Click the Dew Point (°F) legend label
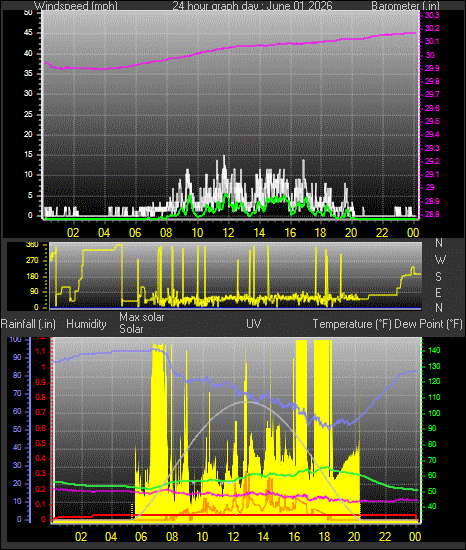Image resolution: width=466 pixels, height=550 pixels. 428,324
